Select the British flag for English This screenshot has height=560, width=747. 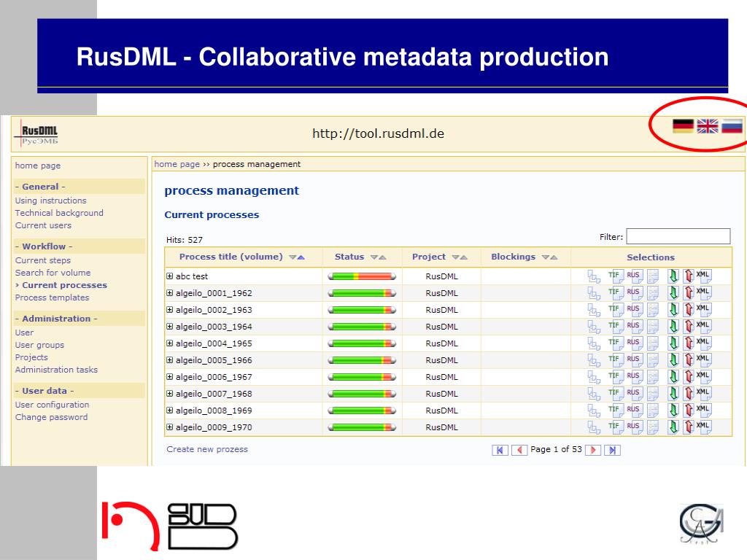(707, 126)
